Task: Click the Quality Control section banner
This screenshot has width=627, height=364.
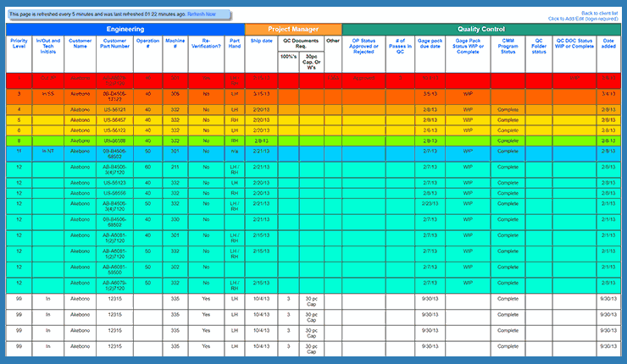Action: tap(481, 29)
